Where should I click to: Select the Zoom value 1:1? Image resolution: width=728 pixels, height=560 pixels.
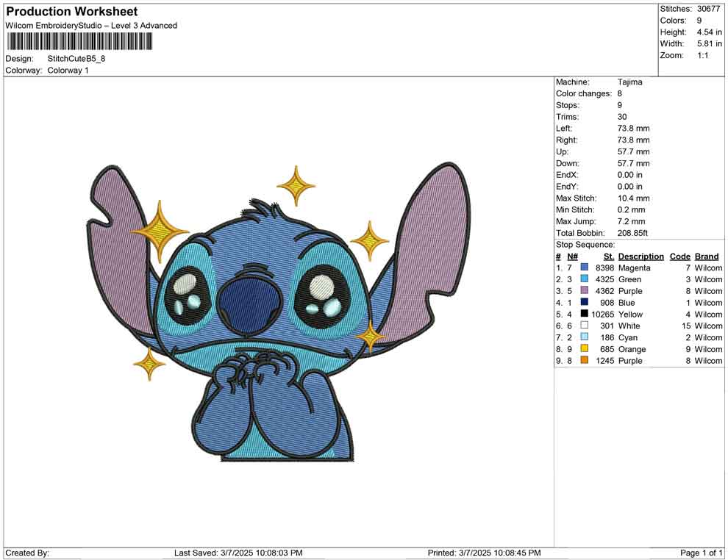[702, 55]
